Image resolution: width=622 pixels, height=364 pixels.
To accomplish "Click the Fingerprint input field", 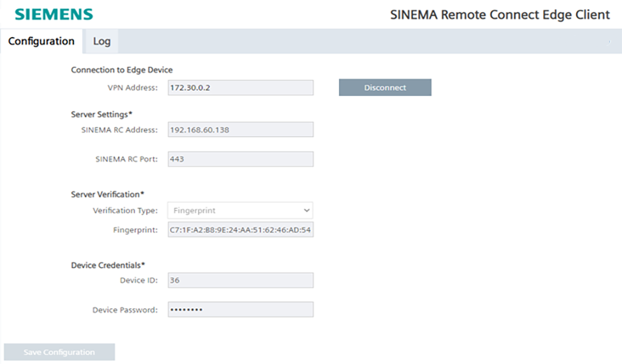I will pyautogui.click(x=241, y=230).
